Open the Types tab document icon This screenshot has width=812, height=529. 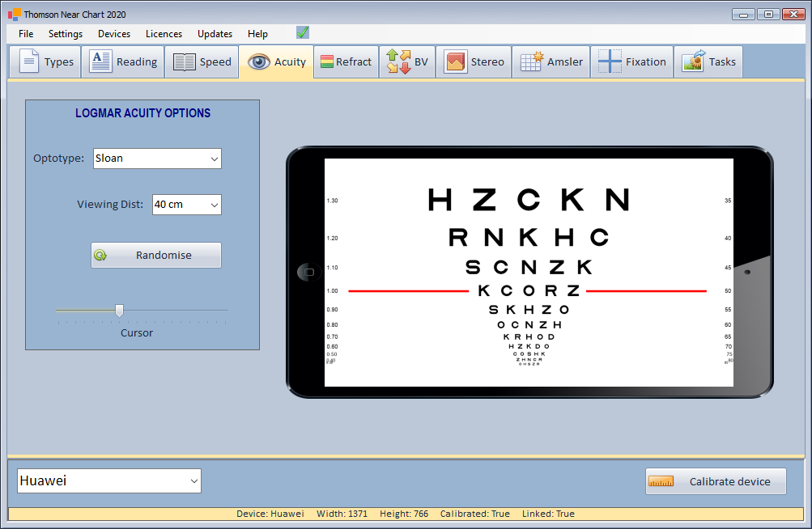29,62
